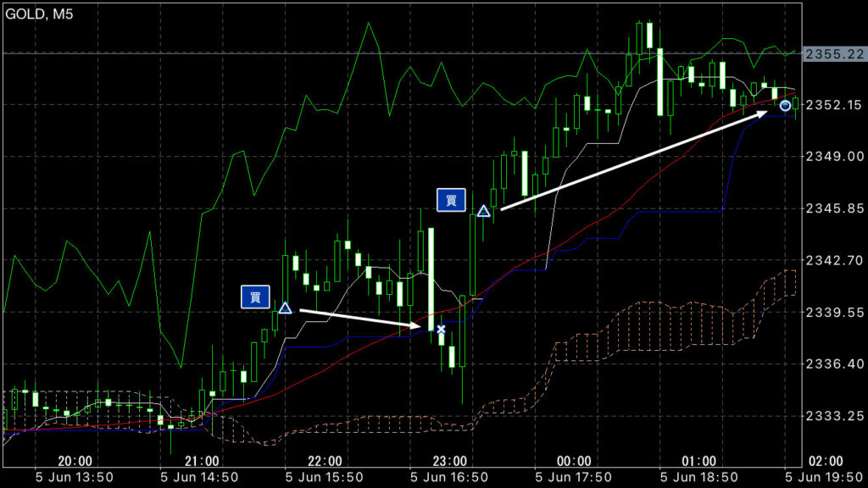Viewport: 868px width, 488px height.
Task: Select the 01:00 time label
Action: [x=699, y=461]
